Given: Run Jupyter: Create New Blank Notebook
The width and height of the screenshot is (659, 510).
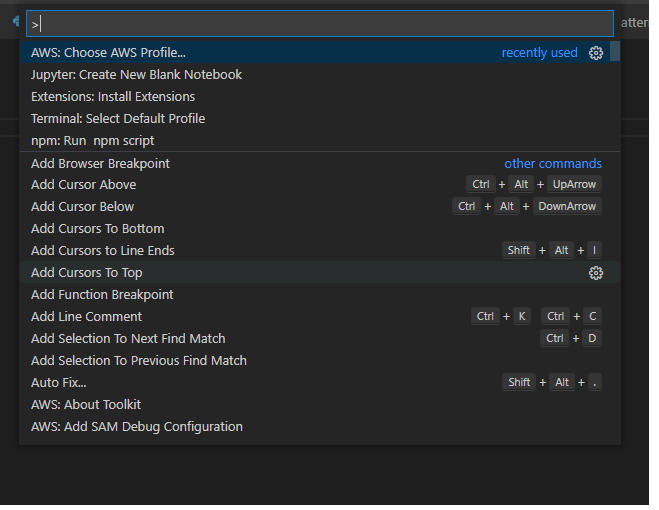Looking at the screenshot, I should pyautogui.click(x=136, y=75).
